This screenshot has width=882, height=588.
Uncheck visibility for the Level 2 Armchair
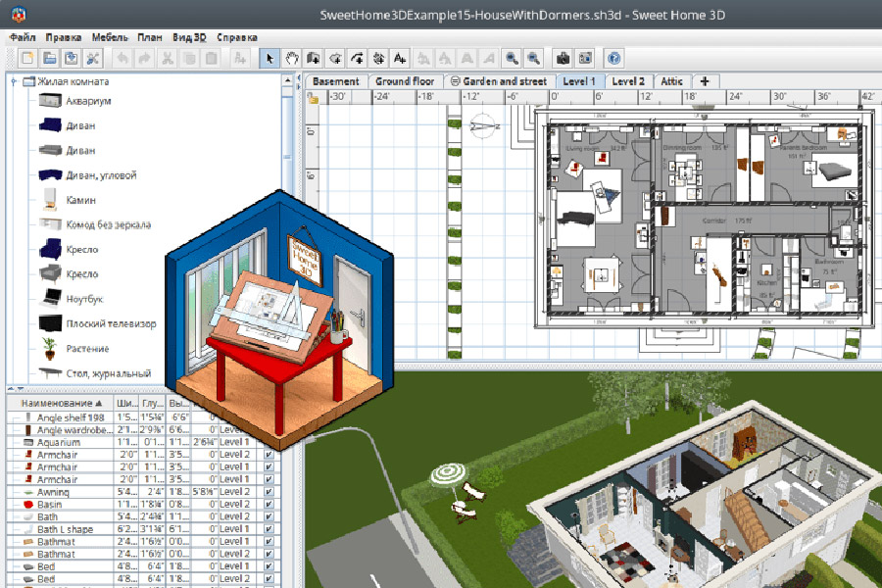tap(269, 455)
